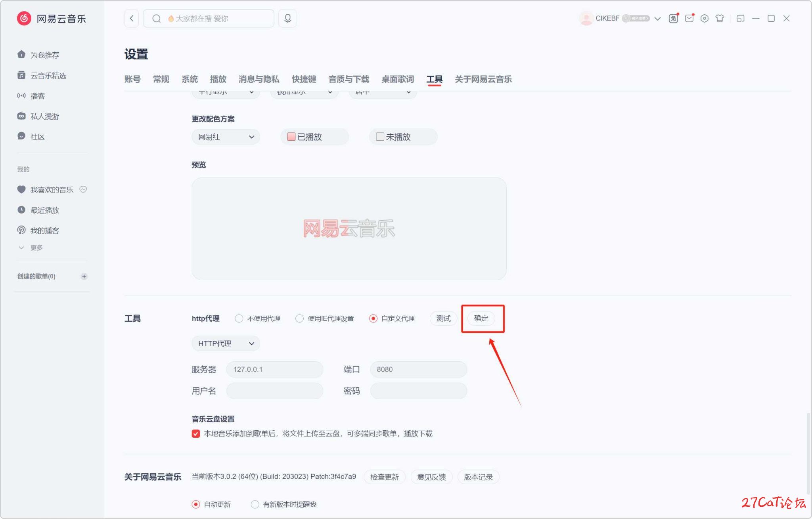Uncheck the cloud disk upload checkbox
This screenshot has height=519, width=812.
196,434
